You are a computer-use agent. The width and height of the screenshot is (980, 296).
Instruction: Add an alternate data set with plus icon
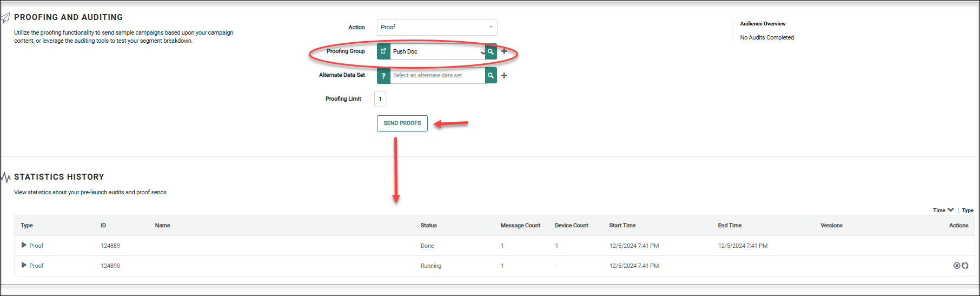(504, 76)
